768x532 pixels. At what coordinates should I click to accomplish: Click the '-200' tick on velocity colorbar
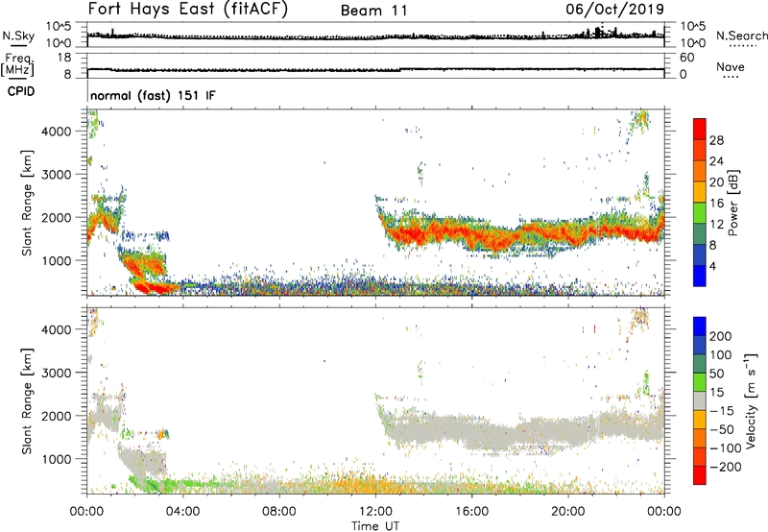[x=725, y=467]
